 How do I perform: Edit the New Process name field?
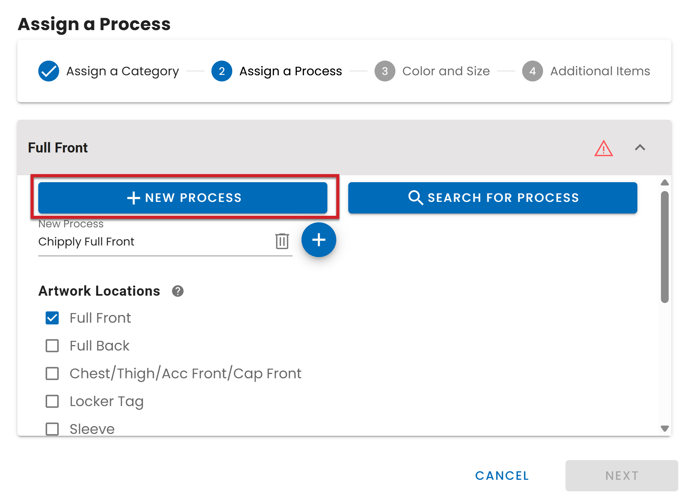point(150,242)
